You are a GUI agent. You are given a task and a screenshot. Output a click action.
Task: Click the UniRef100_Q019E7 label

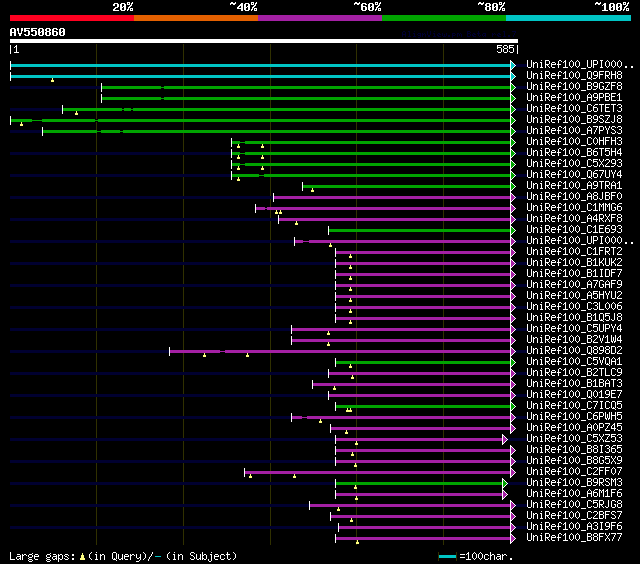[x=574, y=395]
